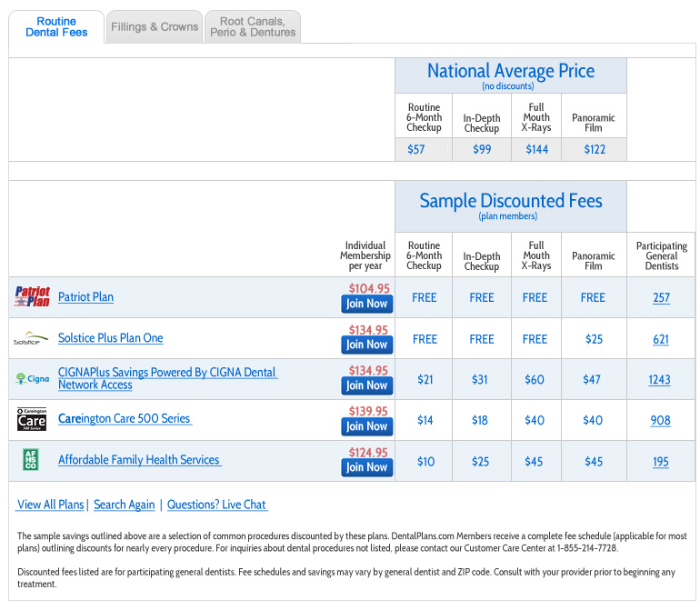Click the National Average Price heading
Viewport: 700px width, 610px height.
click(511, 71)
